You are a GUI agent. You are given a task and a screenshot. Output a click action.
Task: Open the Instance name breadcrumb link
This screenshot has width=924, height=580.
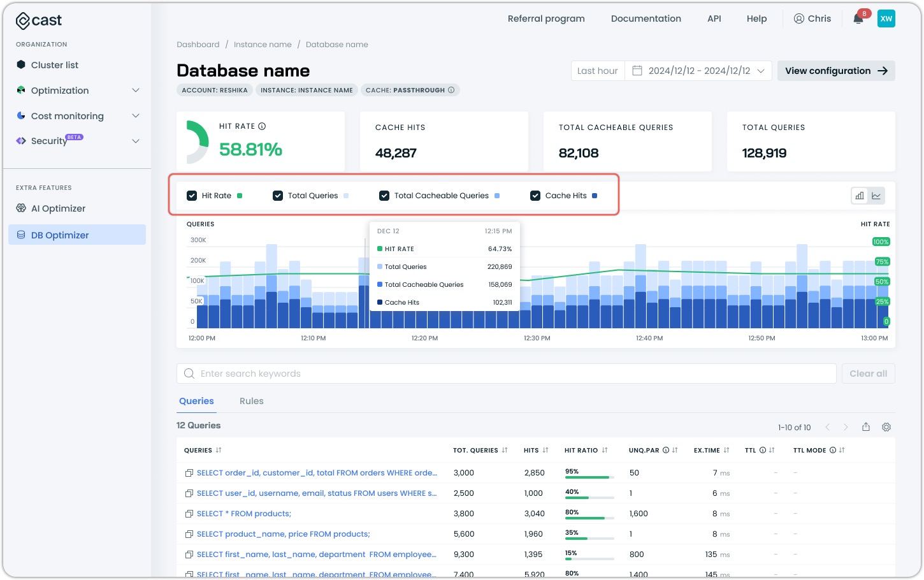pyautogui.click(x=263, y=45)
